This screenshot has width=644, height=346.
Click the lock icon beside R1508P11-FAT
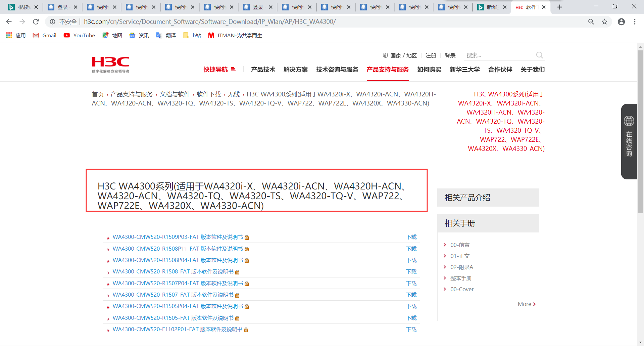(247, 249)
